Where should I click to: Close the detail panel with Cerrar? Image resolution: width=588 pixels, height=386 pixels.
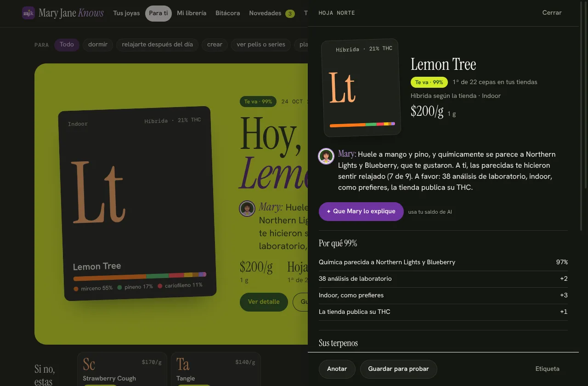click(x=552, y=13)
